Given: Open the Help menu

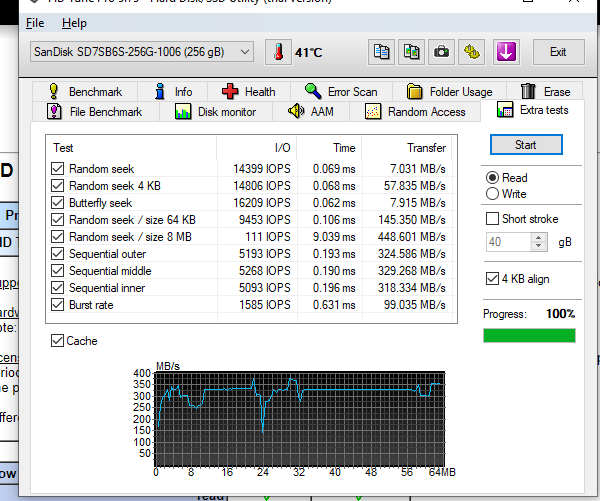Looking at the screenshot, I should 74,23.
